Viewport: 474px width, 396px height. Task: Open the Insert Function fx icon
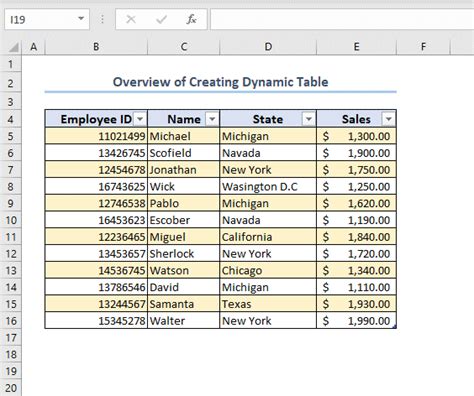point(191,19)
